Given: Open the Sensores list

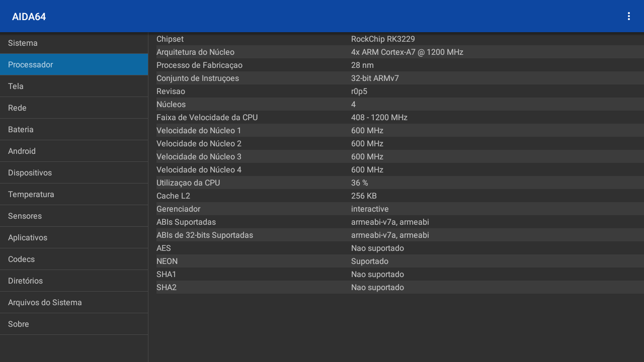Looking at the screenshot, I should click(x=74, y=216).
